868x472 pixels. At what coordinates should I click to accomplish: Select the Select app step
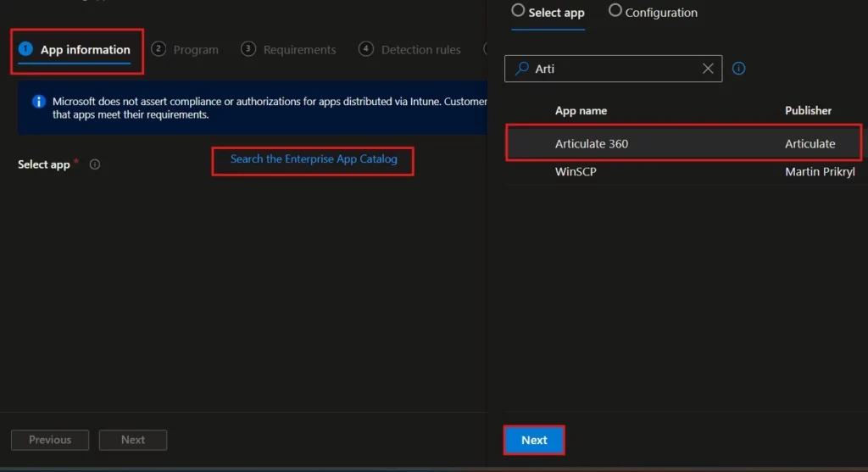click(548, 12)
